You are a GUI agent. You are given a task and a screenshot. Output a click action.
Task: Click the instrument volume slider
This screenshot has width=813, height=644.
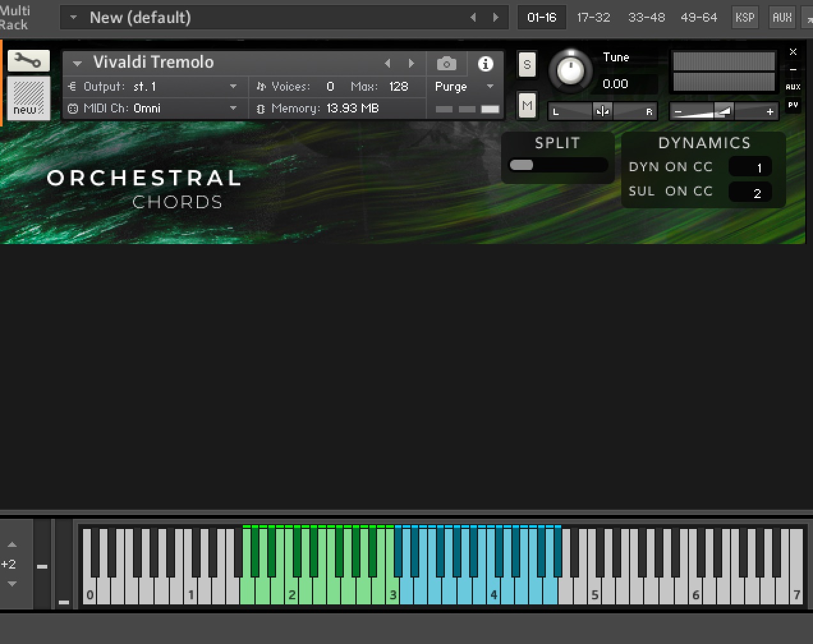(x=724, y=112)
